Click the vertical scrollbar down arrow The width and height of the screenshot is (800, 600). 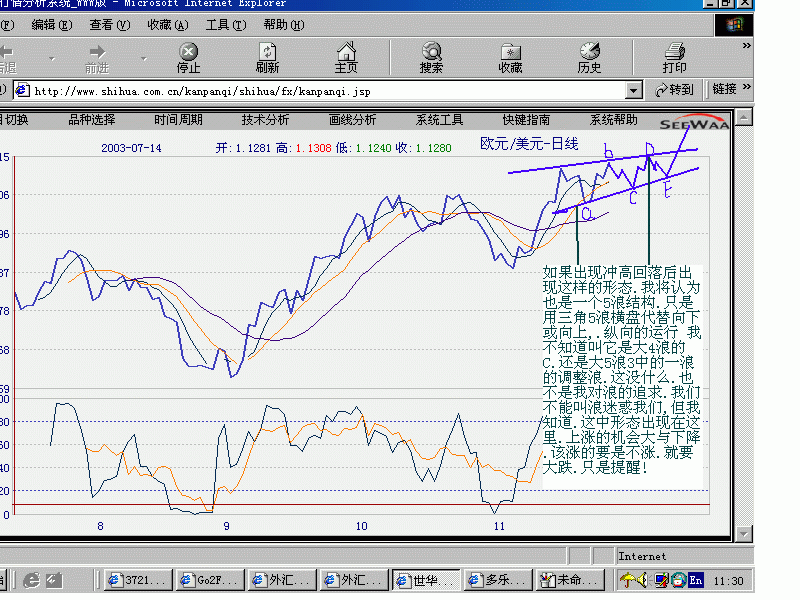743,534
